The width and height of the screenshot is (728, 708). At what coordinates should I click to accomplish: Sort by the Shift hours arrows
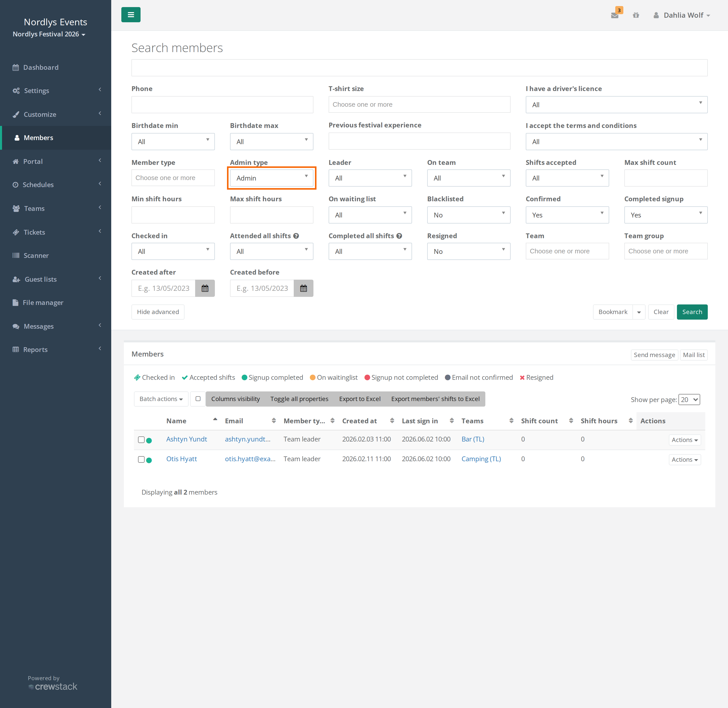(x=631, y=421)
